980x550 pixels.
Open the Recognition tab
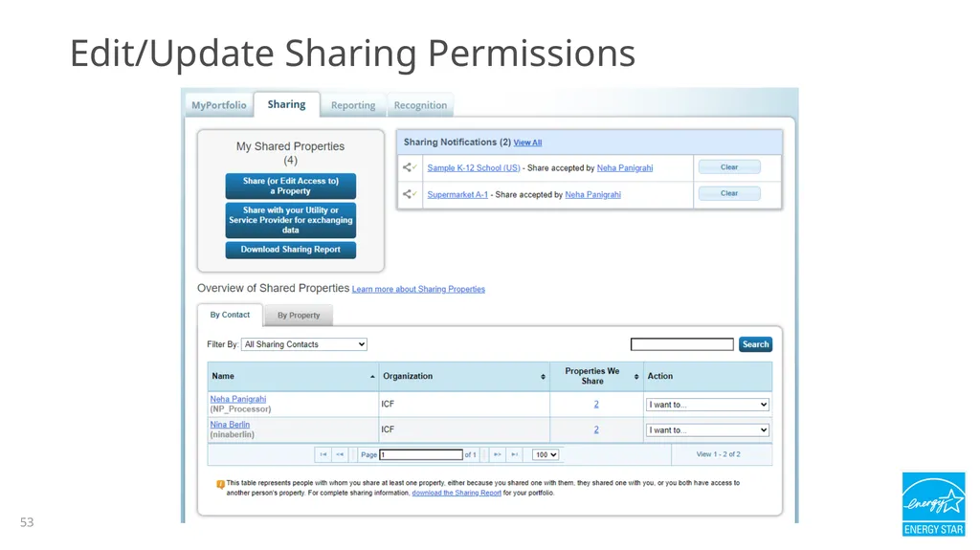[421, 105]
